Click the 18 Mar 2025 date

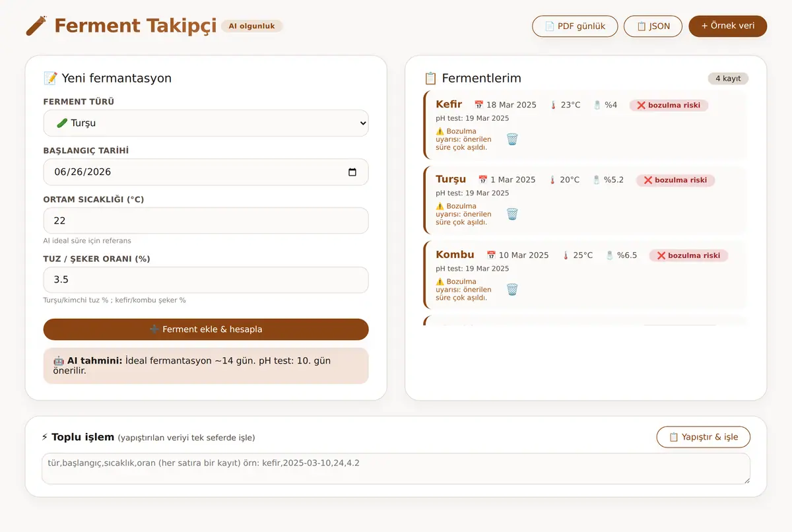506,105
